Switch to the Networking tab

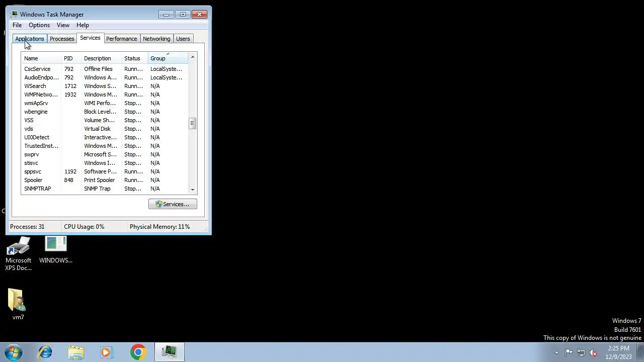(x=156, y=39)
